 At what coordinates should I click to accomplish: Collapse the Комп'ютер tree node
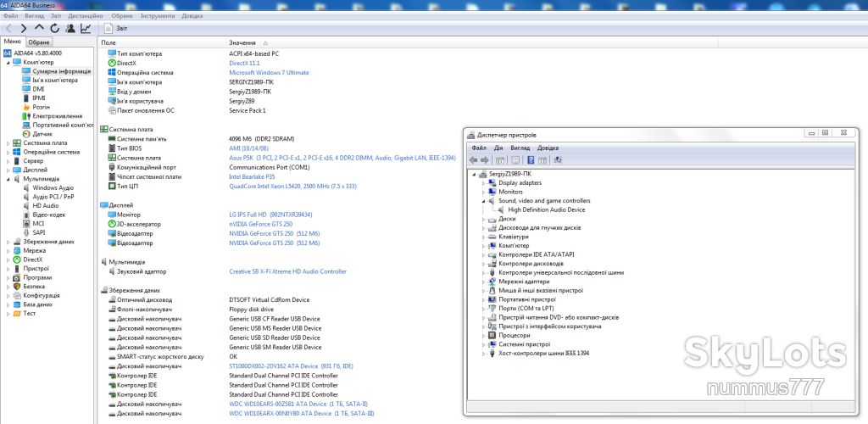[x=8, y=63]
